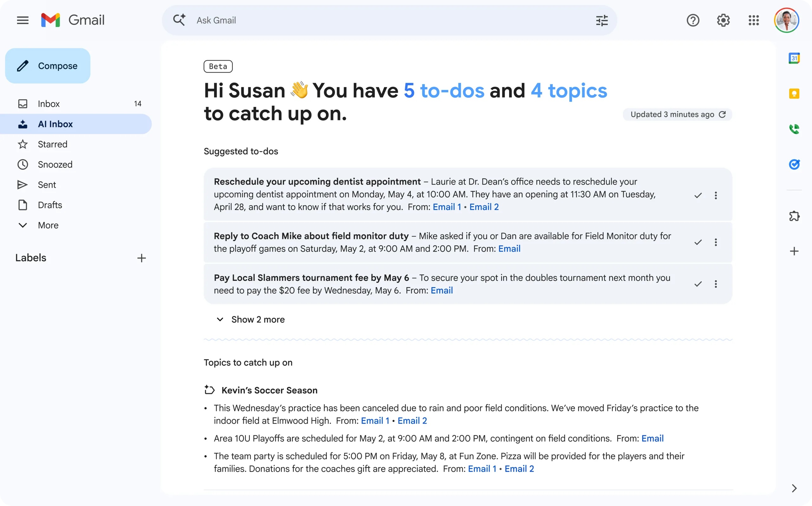The image size is (812, 506).
Task: Mark the dentist appointment to-do as done
Action: (x=698, y=195)
